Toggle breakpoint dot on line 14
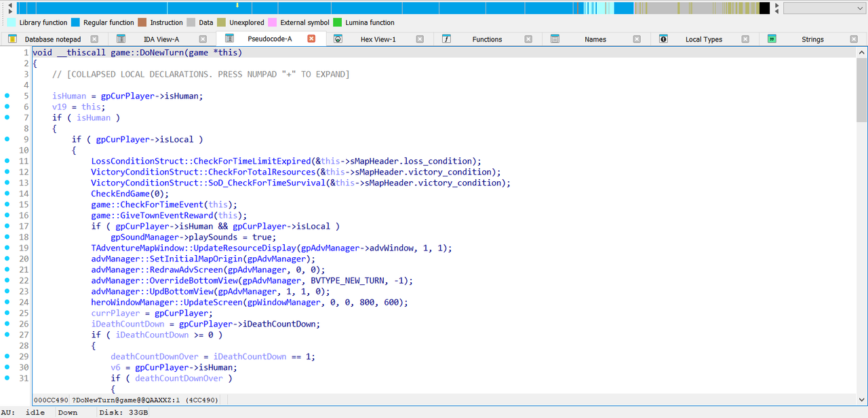The width and height of the screenshot is (868, 418). tap(7, 193)
